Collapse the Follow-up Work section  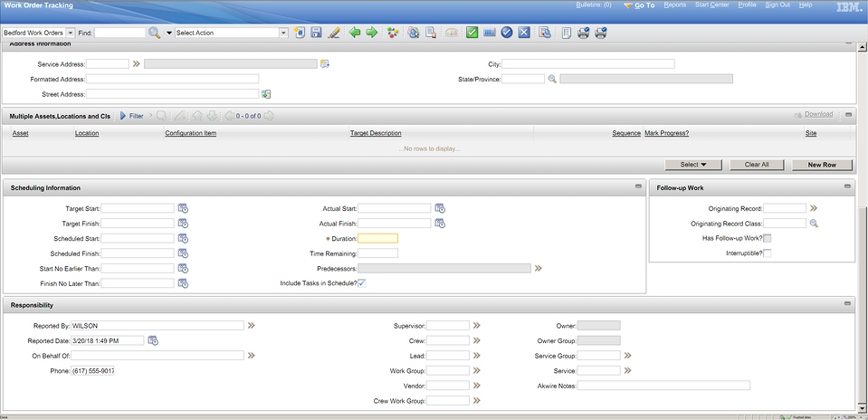click(x=847, y=187)
